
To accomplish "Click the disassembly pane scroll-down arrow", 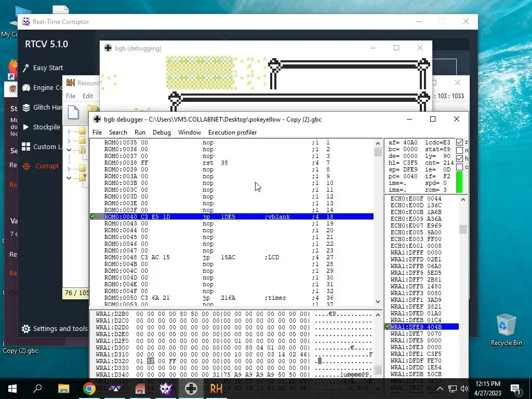I will tap(378, 301).
